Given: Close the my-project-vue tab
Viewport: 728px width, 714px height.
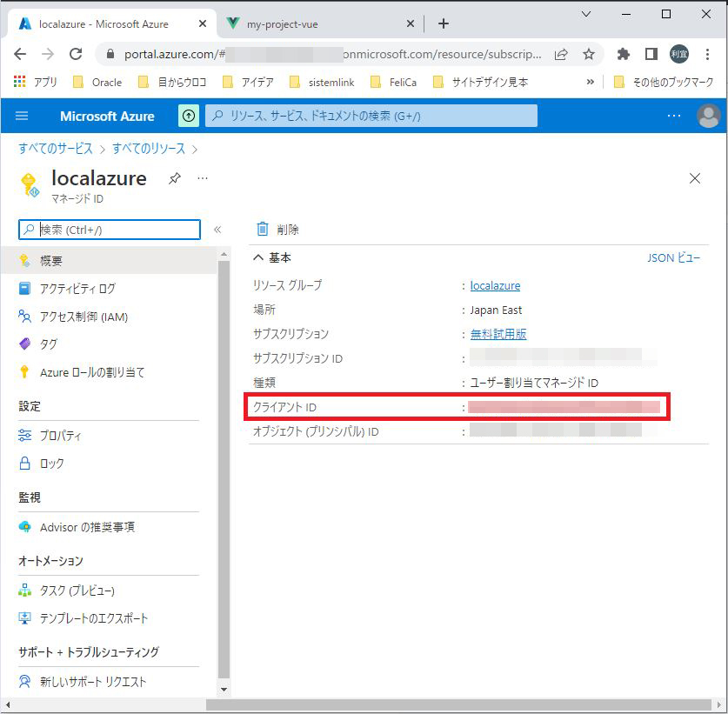Looking at the screenshot, I should coord(411,23).
